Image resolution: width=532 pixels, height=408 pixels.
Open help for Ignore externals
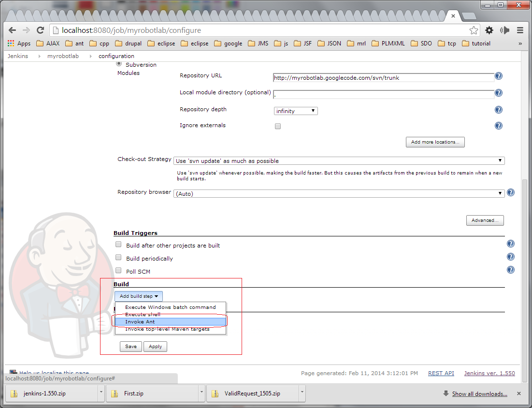tap(498, 126)
